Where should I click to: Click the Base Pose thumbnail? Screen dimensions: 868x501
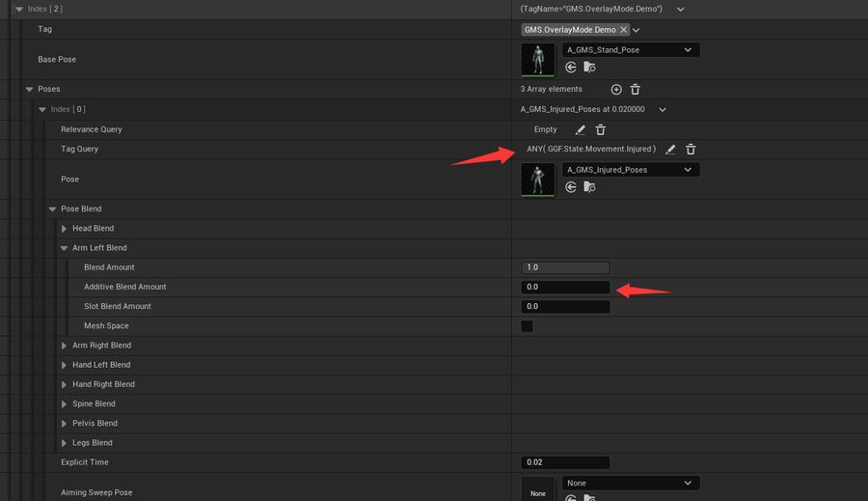click(537, 59)
